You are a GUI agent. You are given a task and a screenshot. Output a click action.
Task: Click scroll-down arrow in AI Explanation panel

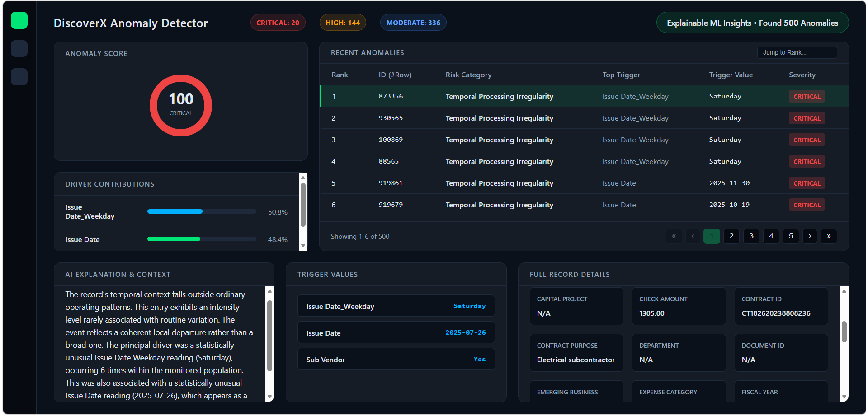tap(270, 397)
